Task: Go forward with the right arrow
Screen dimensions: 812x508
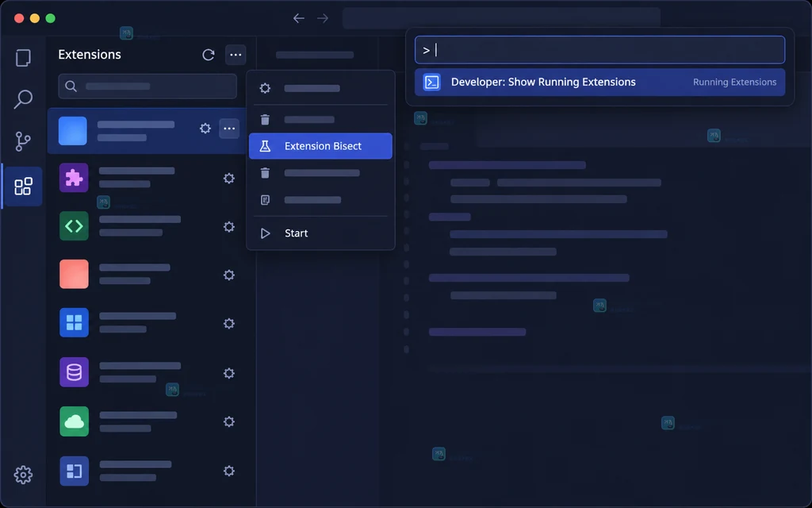Action: (x=323, y=19)
